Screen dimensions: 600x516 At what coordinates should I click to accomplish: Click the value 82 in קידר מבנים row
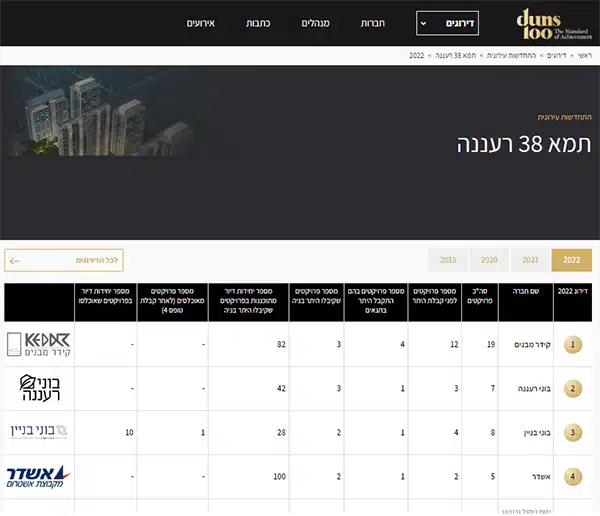pos(281,344)
